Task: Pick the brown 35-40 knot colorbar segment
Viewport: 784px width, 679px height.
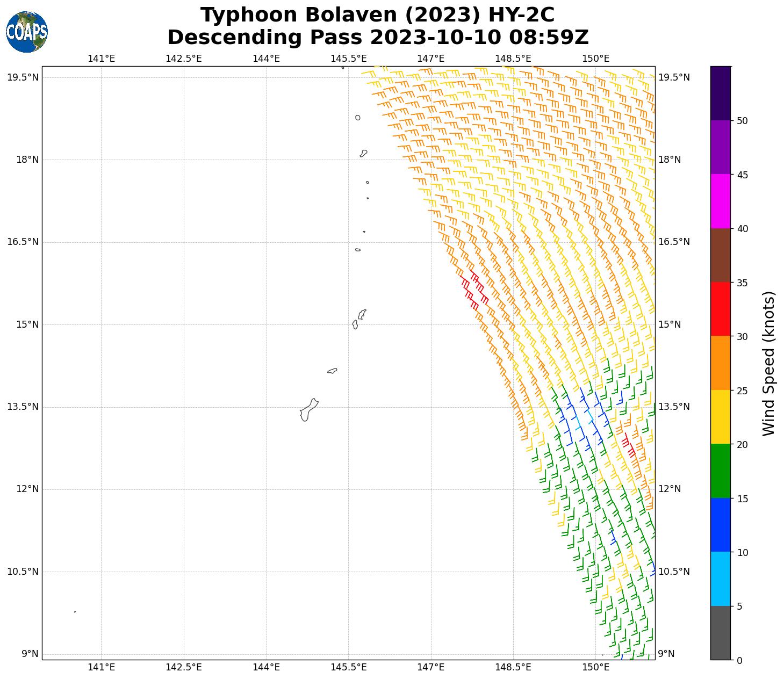Action: click(720, 255)
